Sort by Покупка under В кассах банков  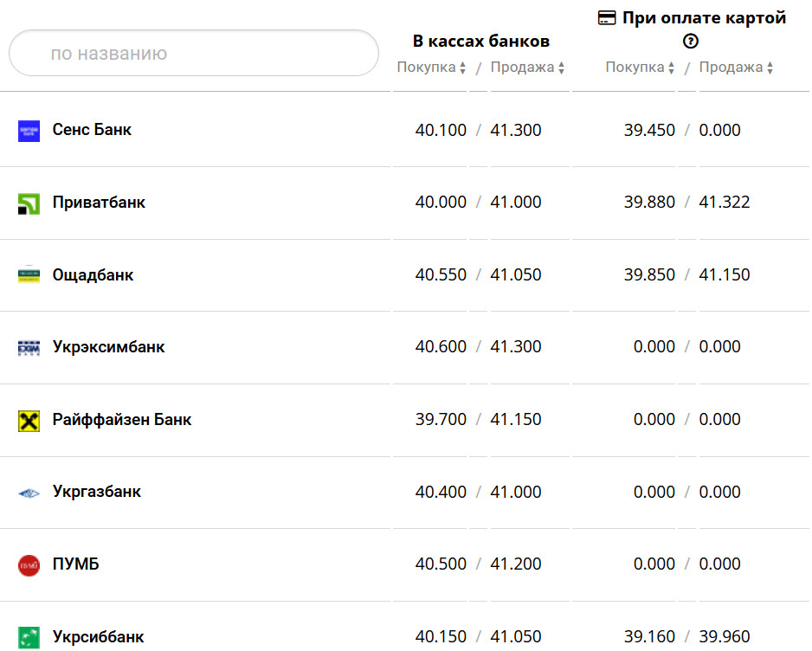coord(432,68)
